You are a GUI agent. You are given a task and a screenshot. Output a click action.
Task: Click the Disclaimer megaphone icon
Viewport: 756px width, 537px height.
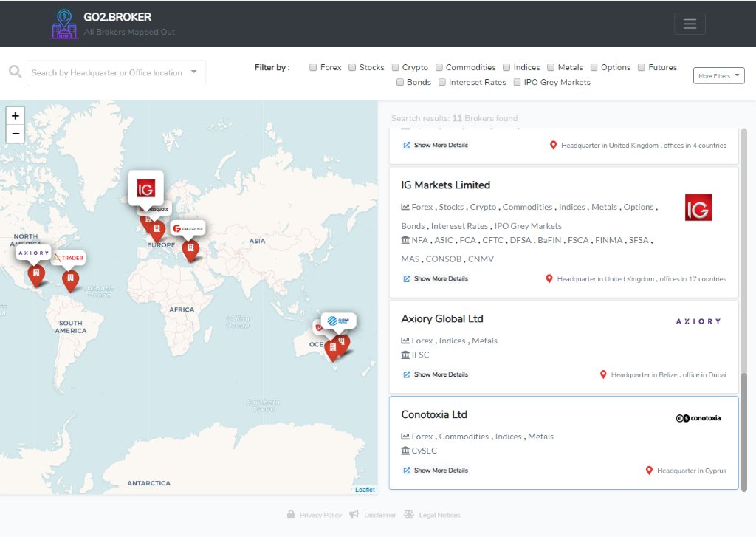click(x=354, y=514)
